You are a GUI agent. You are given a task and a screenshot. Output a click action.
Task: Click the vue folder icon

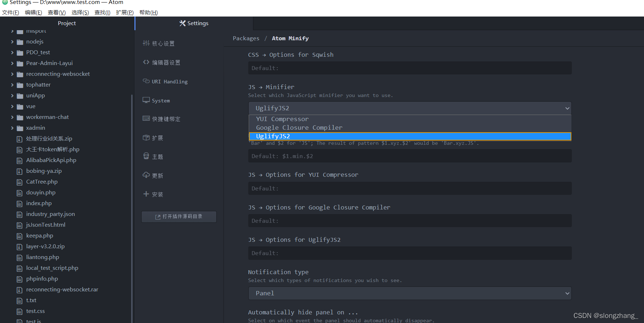pos(20,107)
